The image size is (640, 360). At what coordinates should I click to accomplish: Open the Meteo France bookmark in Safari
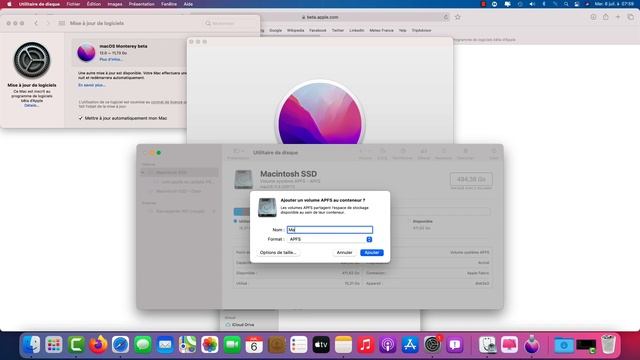click(381, 30)
